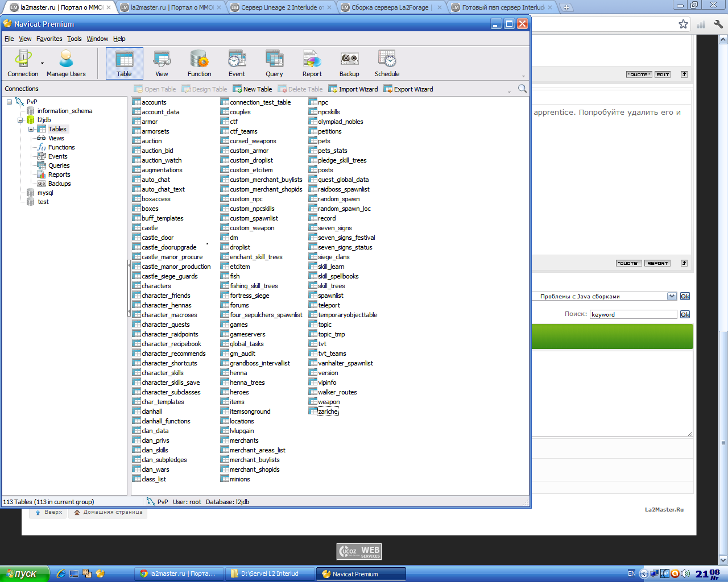Launch the Export Wizard
Screen dimensions: 728x582
point(408,89)
